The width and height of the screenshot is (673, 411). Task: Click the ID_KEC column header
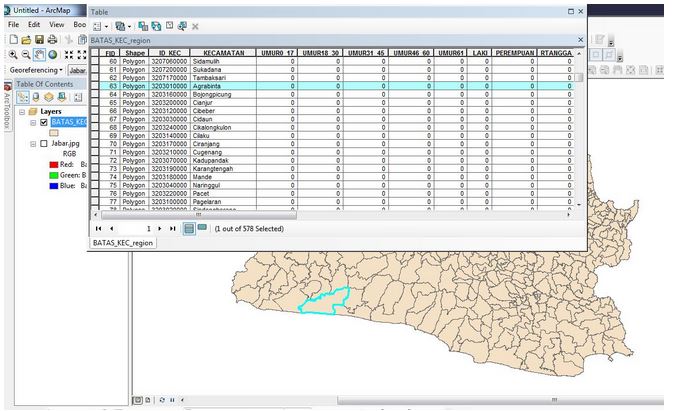tap(170, 53)
